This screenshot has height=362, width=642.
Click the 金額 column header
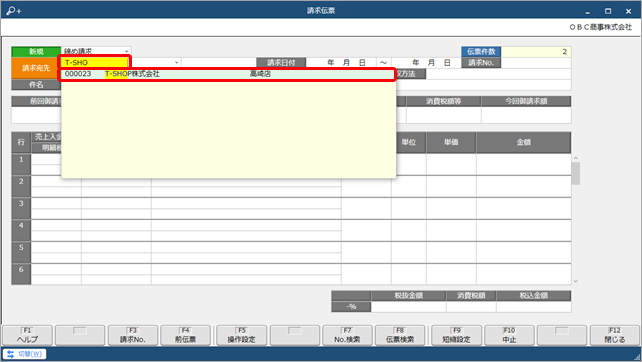pyautogui.click(x=524, y=143)
